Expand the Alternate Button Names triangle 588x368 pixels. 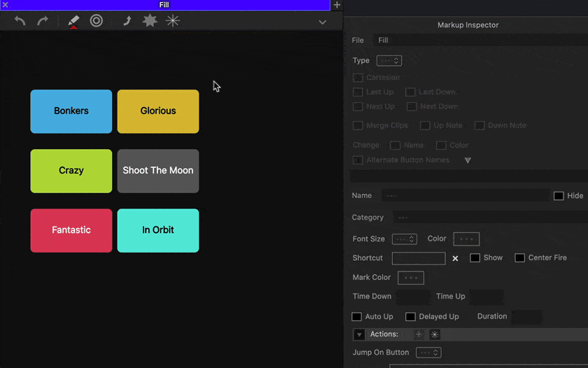[468, 160]
